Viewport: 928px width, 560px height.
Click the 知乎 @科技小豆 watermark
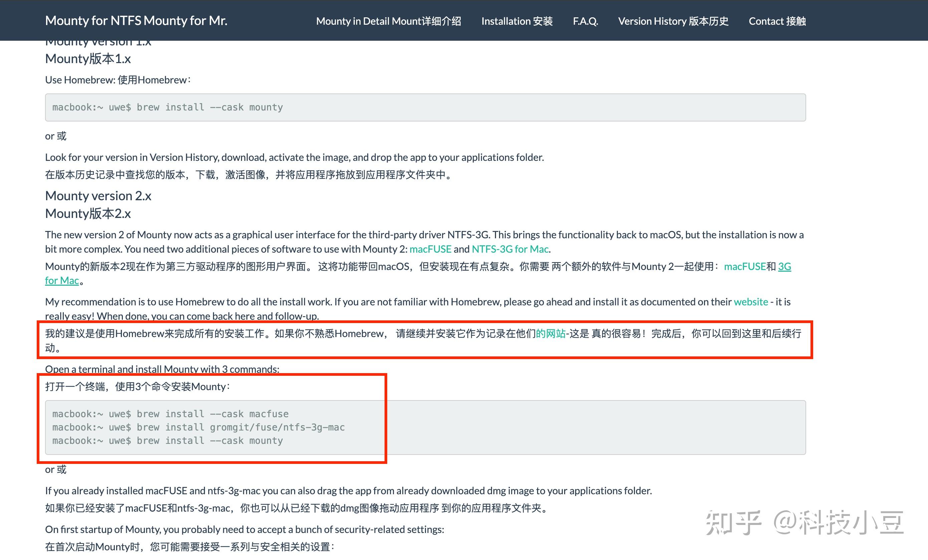tap(804, 523)
